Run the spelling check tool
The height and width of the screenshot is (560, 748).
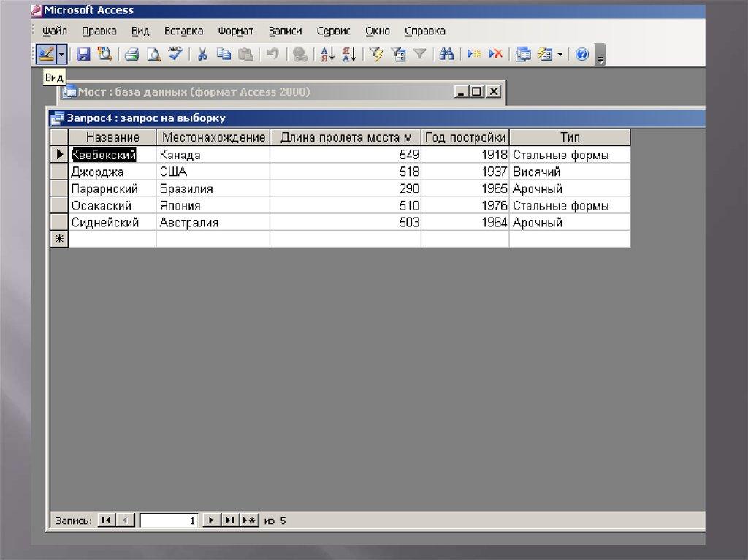175,54
